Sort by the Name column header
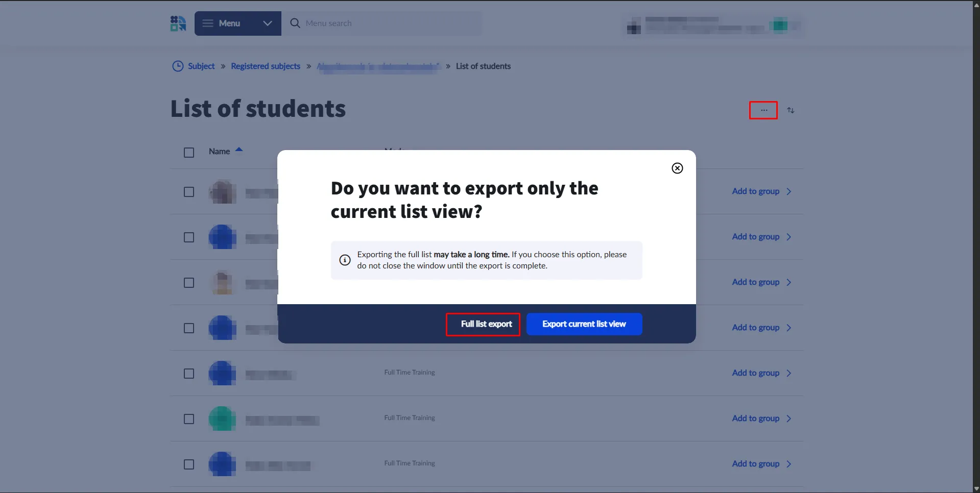The height and width of the screenshot is (493, 980). click(x=225, y=151)
